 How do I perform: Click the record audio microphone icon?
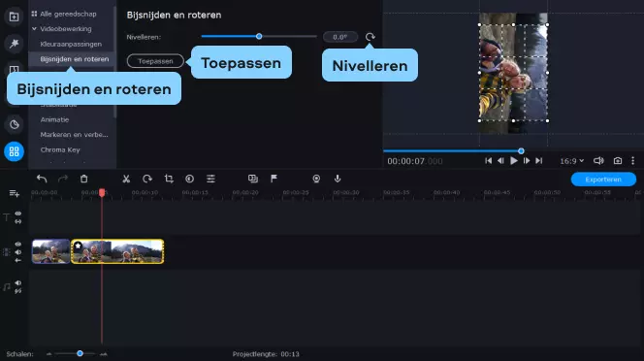click(x=338, y=179)
